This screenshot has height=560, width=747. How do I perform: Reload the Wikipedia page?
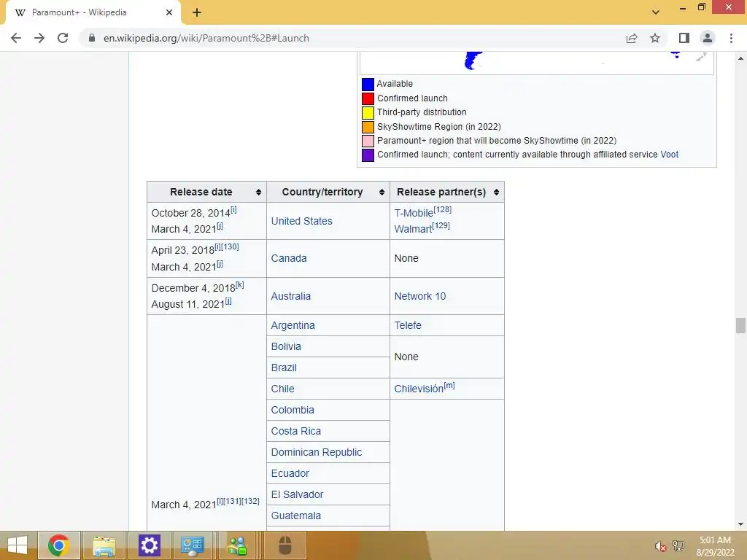point(63,38)
